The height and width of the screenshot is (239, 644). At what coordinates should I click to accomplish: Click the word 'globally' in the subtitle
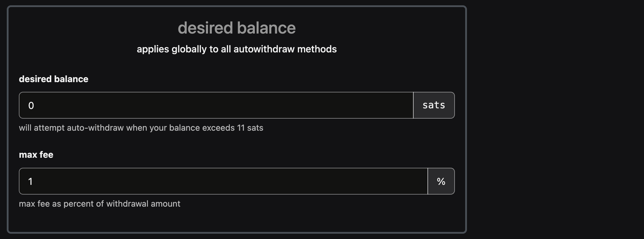click(189, 49)
